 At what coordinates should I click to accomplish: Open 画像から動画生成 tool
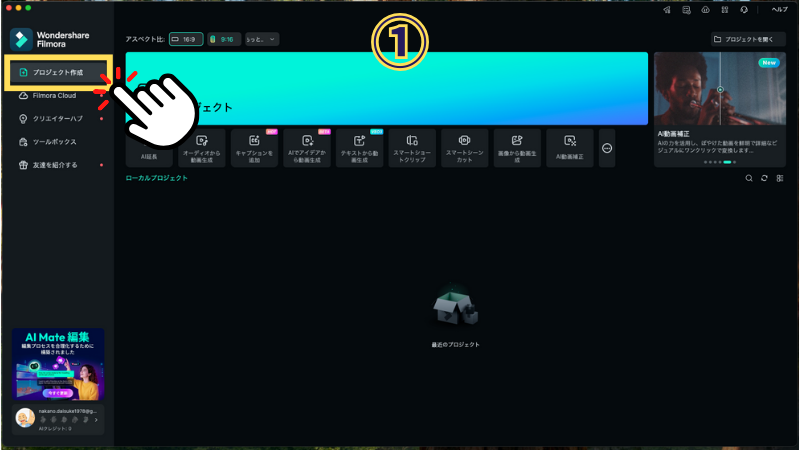point(517,147)
